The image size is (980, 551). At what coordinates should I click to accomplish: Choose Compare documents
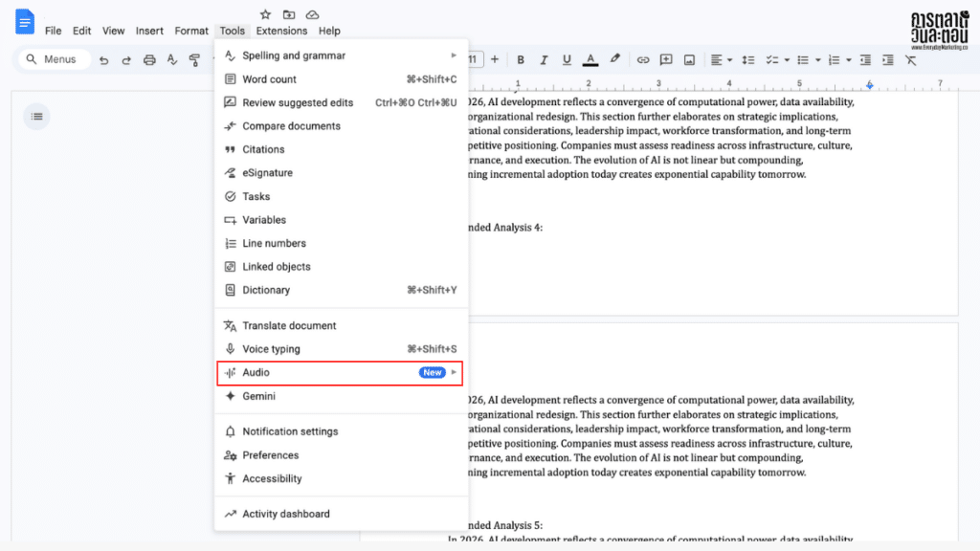coord(341,126)
